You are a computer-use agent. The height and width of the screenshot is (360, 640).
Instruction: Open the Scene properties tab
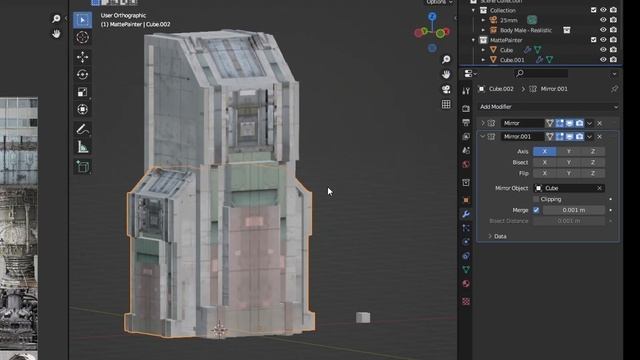point(466,150)
